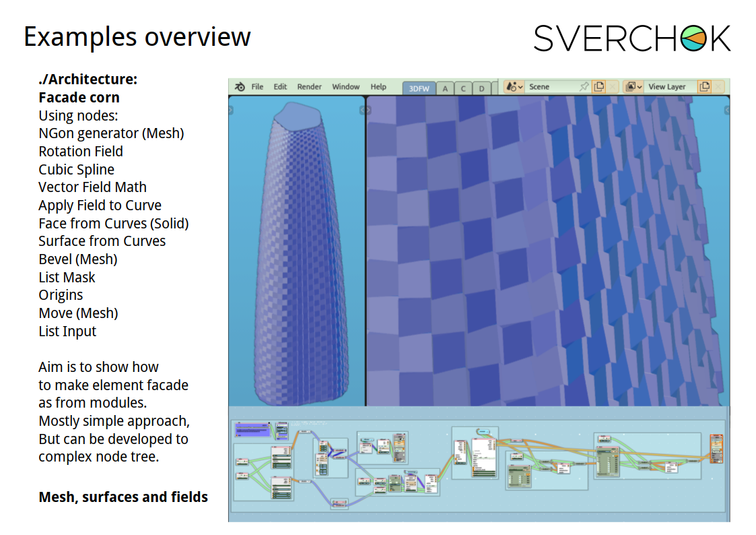
Task: Pin the current Scene with pin icon
Action: coord(584,87)
